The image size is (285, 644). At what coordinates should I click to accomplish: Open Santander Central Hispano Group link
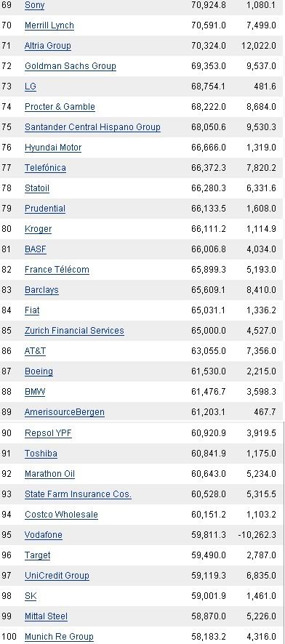click(92, 127)
